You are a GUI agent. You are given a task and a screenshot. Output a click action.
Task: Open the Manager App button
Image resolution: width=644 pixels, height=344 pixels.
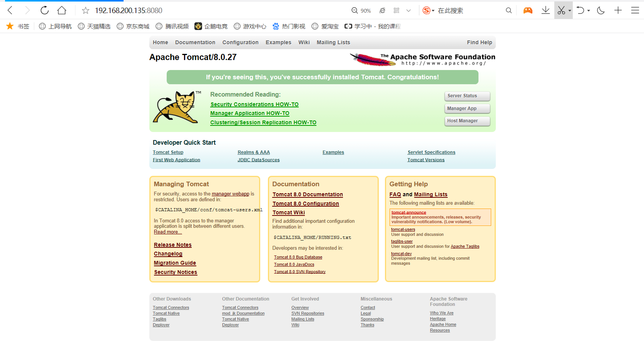pyautogui.click(x=467, y=109)
